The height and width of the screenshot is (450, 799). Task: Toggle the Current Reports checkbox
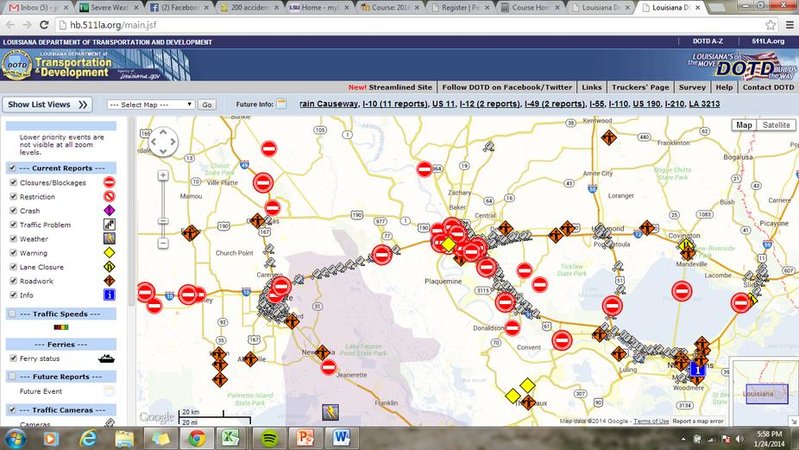coord(12,168)
